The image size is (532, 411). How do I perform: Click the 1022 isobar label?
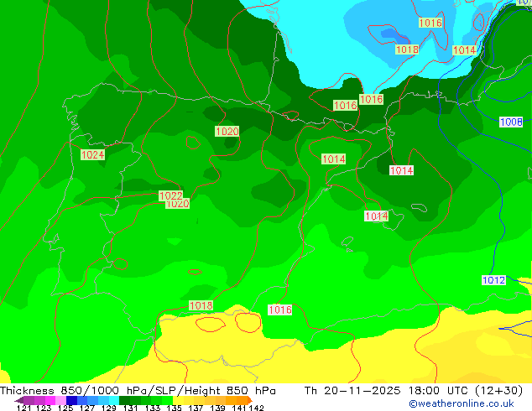(x=171, y=195)
